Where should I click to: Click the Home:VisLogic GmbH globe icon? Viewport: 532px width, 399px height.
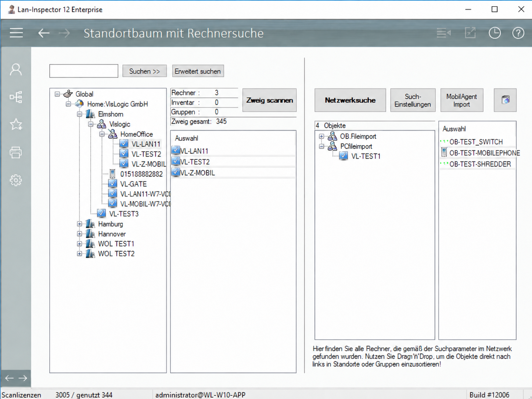(x=79, y=104)
